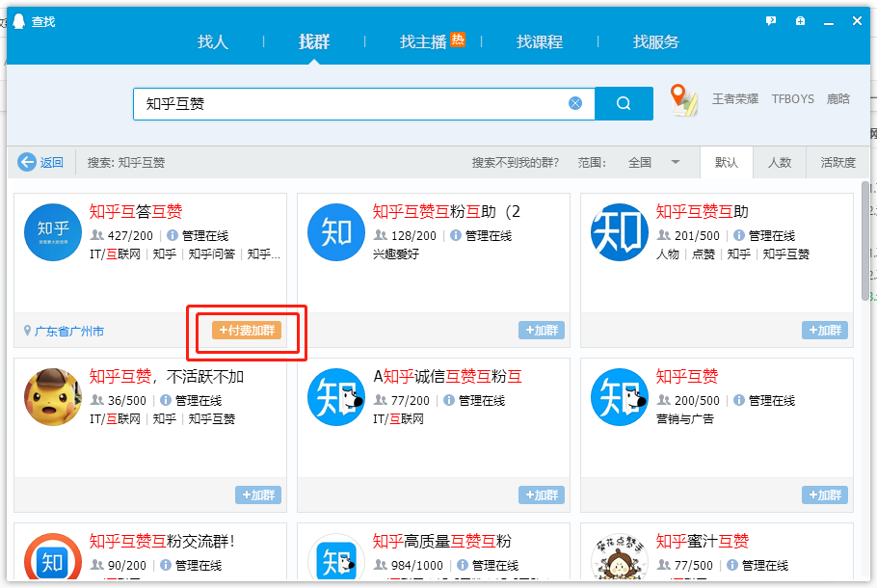
Task: Switch to 找人 tab
Action: (213, 41)
